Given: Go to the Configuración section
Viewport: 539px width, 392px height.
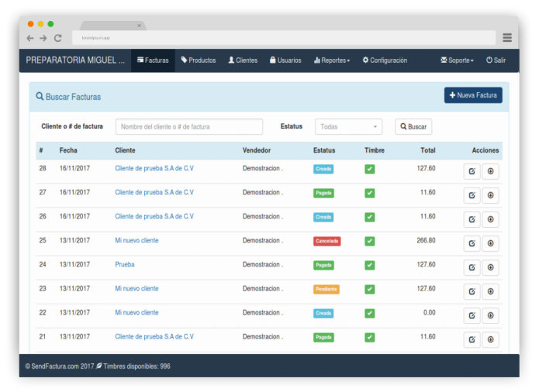Looking at the screenshot, I should tap(385, 60).
